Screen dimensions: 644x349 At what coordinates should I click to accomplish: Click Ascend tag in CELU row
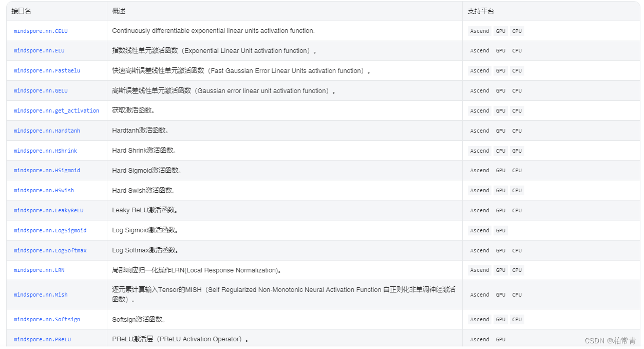tap(480, 31)
